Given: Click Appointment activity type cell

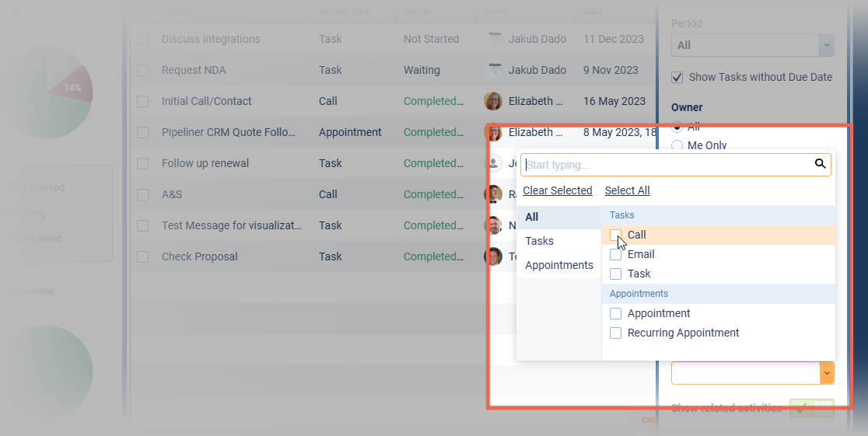Looking at the screenshot, I should [x=350, y=132].
